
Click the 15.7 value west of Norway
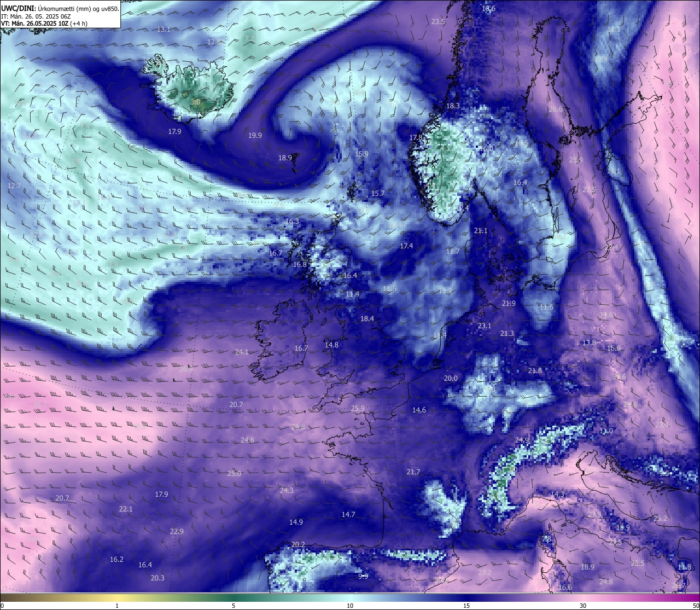click(378, 193)
